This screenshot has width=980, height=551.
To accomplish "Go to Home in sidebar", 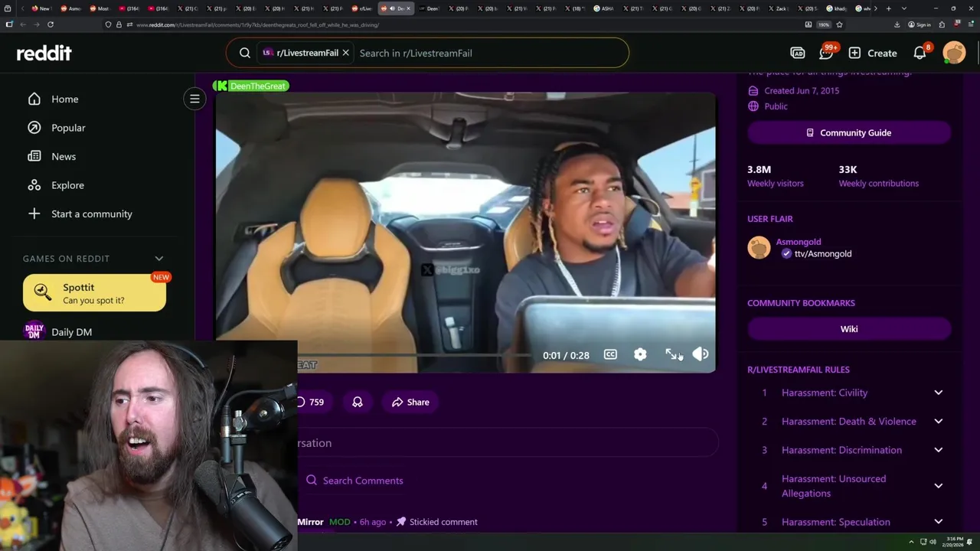I will tap(64, 99).
